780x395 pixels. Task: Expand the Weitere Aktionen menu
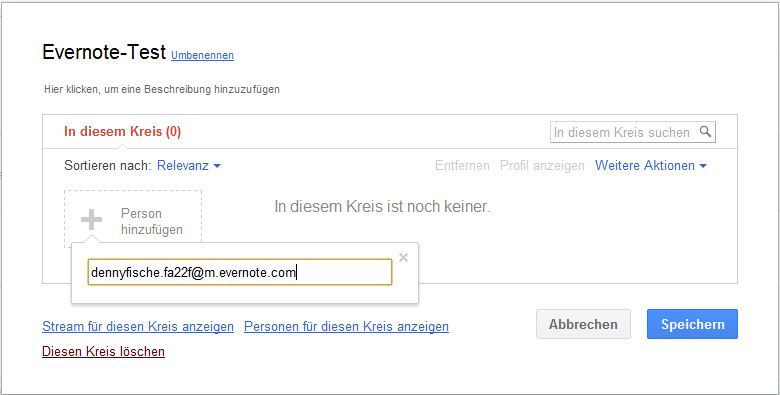651,165
